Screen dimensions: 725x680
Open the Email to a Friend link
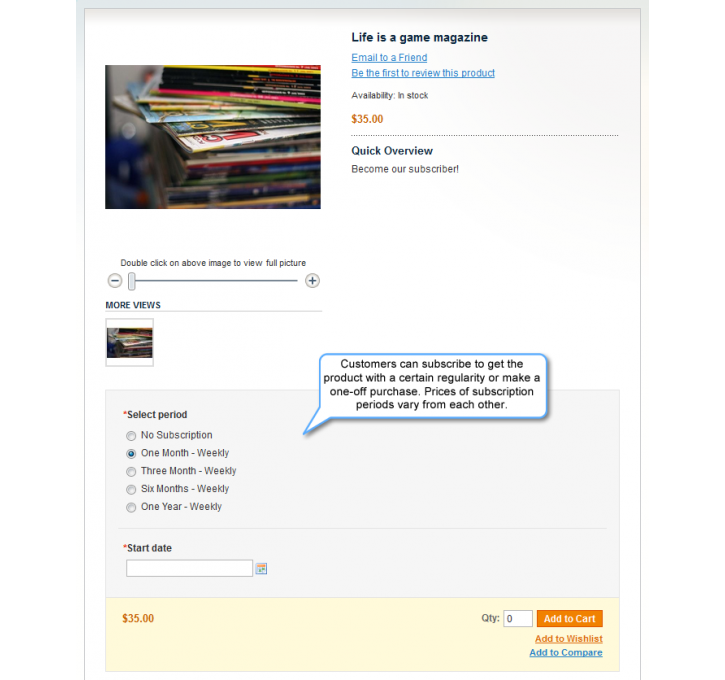coord(389,57)
